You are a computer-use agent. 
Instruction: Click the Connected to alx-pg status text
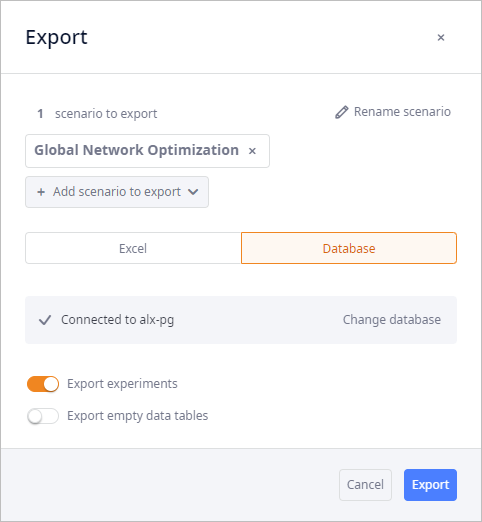pos(117,320)
